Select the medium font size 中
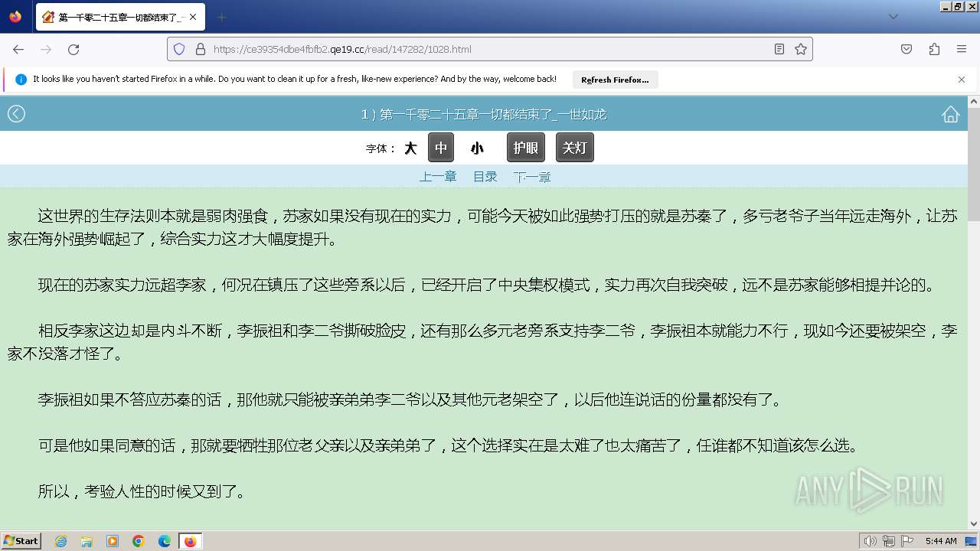The image size is (980, 551). pos(441,148)
